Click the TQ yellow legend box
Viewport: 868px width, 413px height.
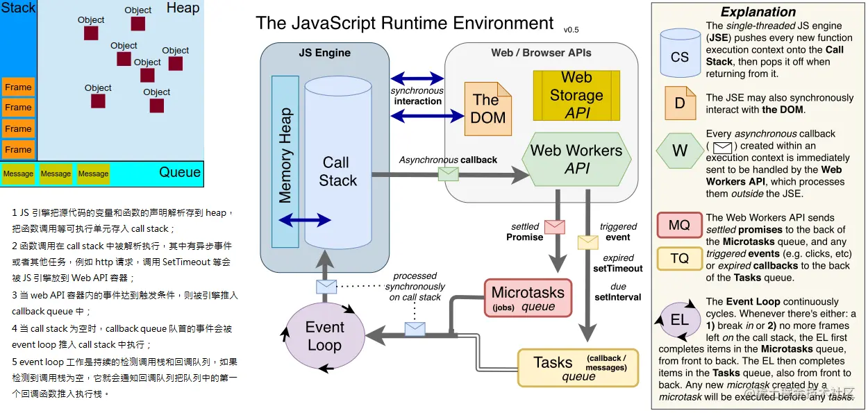(x=679, y=258)
